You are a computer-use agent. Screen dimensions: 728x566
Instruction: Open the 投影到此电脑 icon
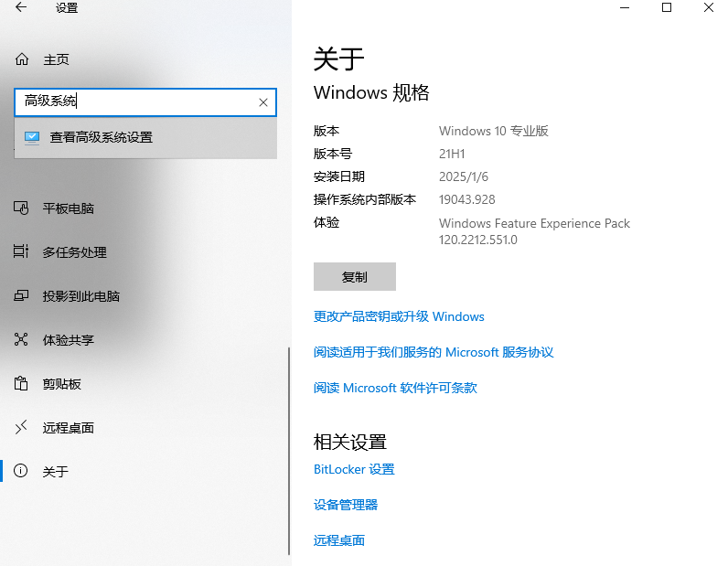tap(21, 295)
